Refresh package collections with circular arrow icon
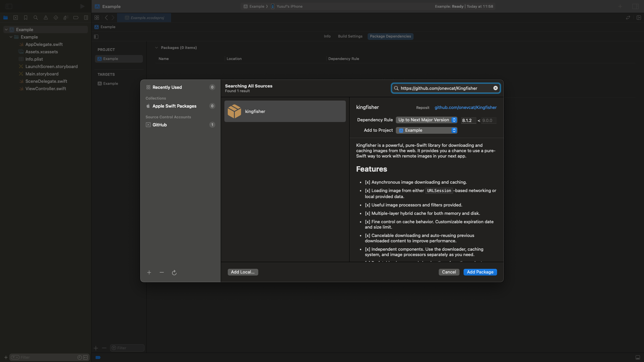Viewport: 644px width, 362px height. (174, 273)
